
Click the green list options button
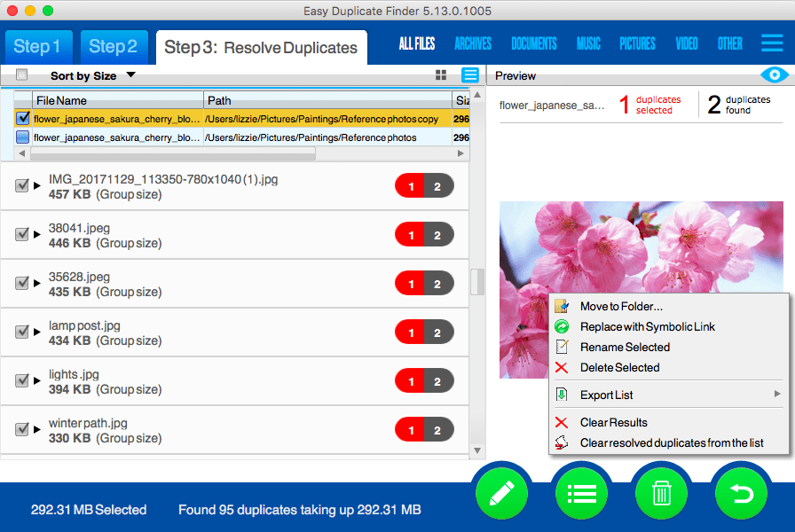click(581, 493)
